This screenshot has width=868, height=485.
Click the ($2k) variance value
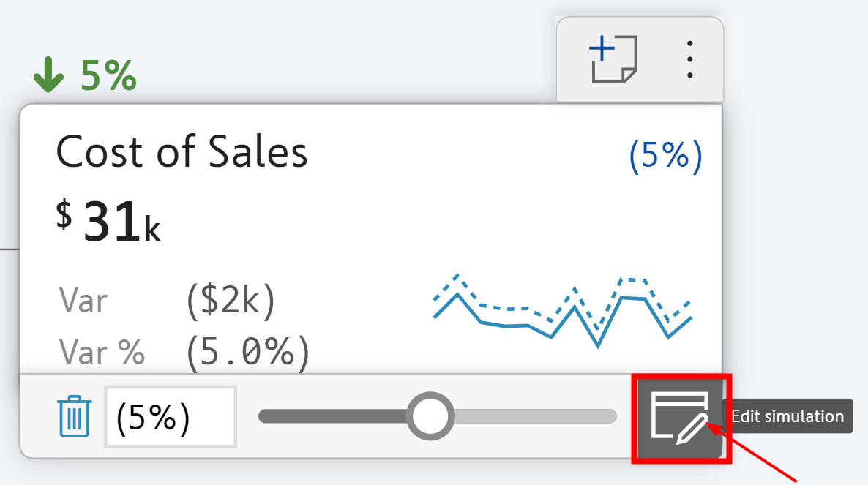pos(231,301)
